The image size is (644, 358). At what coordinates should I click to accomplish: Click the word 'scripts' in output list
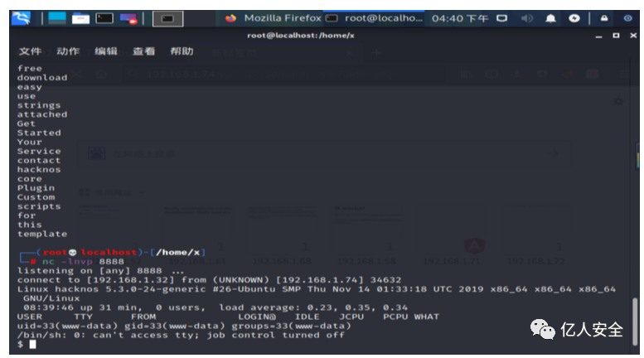(x=39, y=206)
